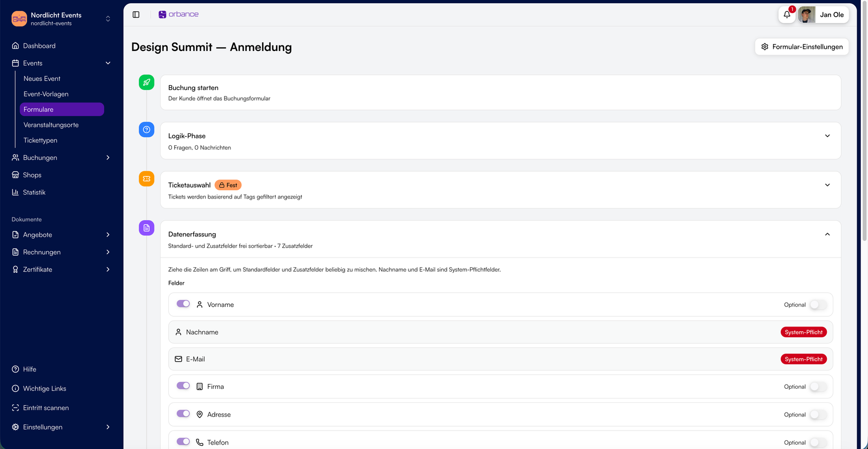Toggle Optional switch for Adresse
Image resolution: width=868 pixels, height=449 pixels.
pos(818,415)
